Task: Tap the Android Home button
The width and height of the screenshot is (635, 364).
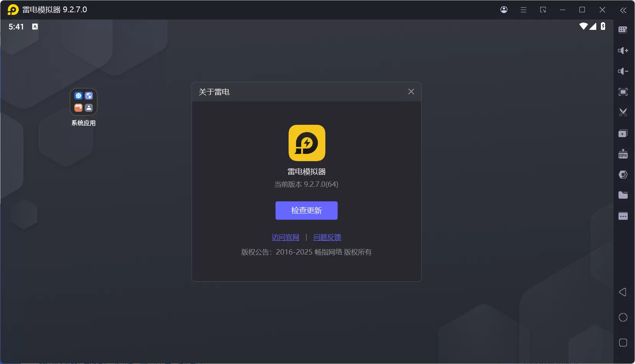Action: coord(623,317)
